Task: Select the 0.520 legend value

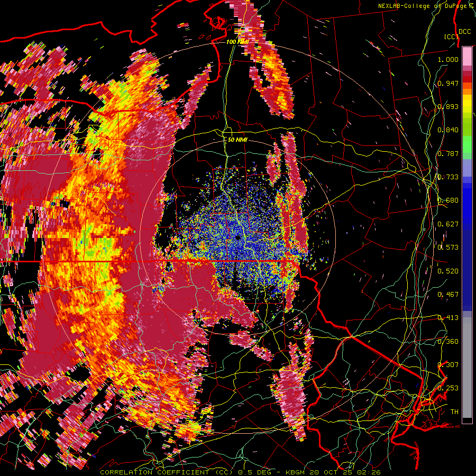Action: click(448, 271)
